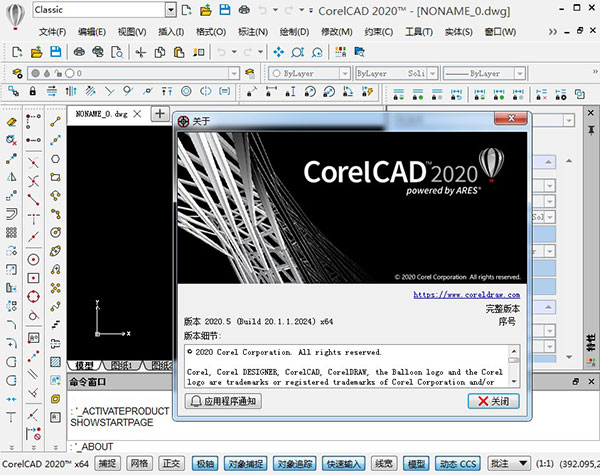Toggle 正交 ortho mode in status bar
600x475 pixels.
172,464
